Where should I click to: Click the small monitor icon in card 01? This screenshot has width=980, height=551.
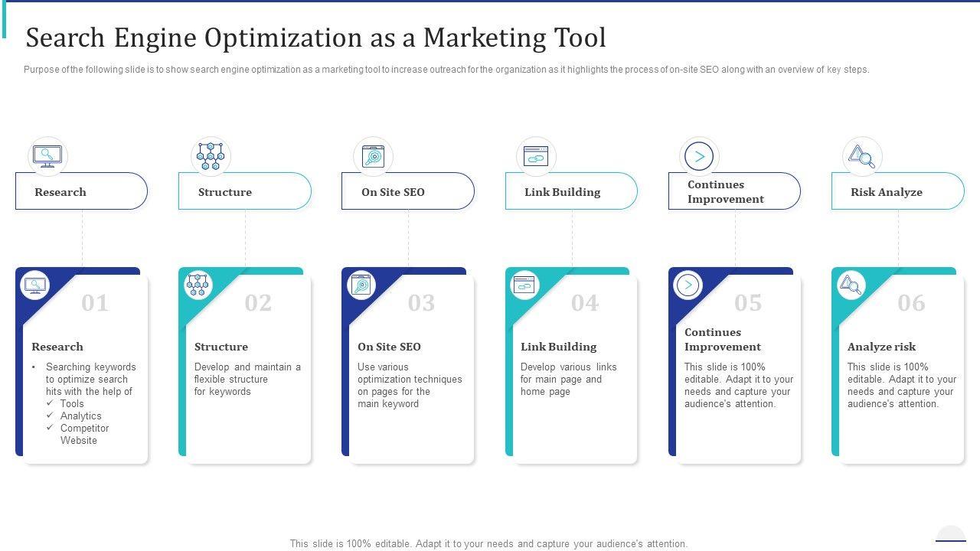click(x=35, y=285)
